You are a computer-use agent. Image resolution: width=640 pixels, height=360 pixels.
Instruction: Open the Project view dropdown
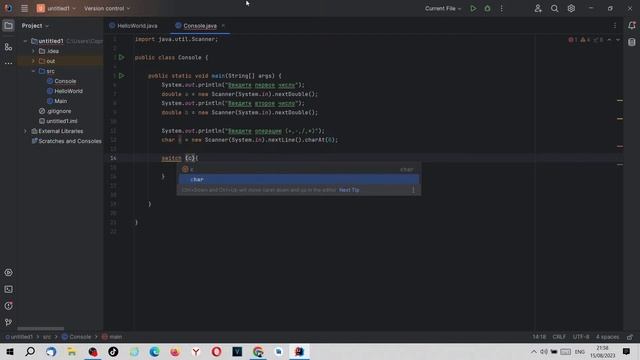(35, 26)
